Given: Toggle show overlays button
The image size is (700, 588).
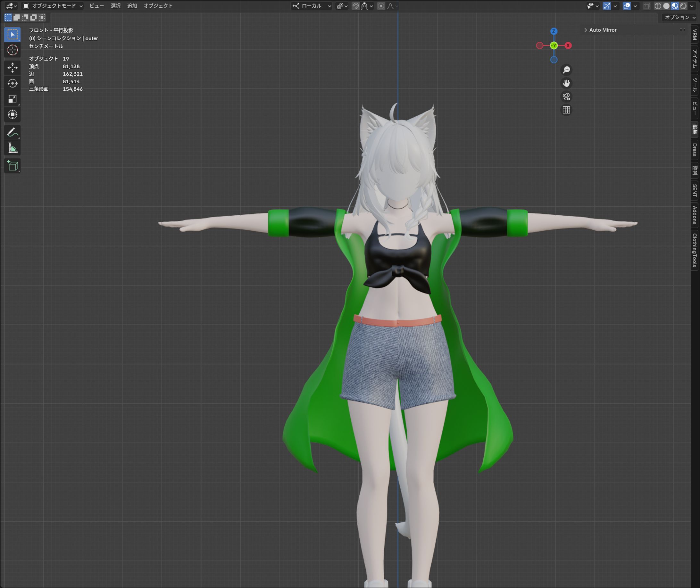Looking at the screenshot, I should pos(627,6).
